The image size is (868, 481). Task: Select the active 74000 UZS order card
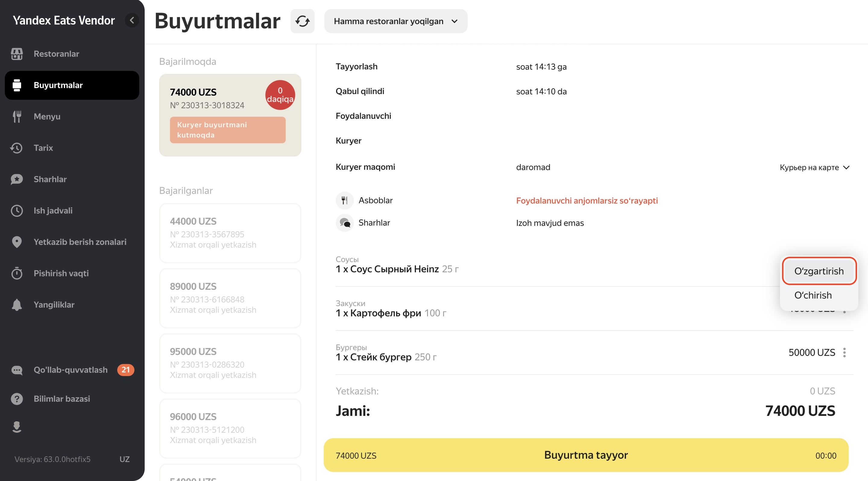pyautogui.click(x=230, y=115)
